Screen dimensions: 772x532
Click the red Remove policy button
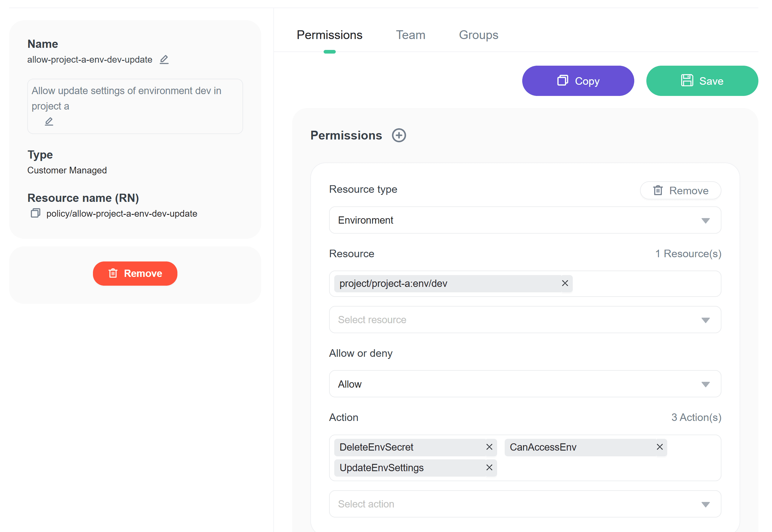click(x=135, y=273)
